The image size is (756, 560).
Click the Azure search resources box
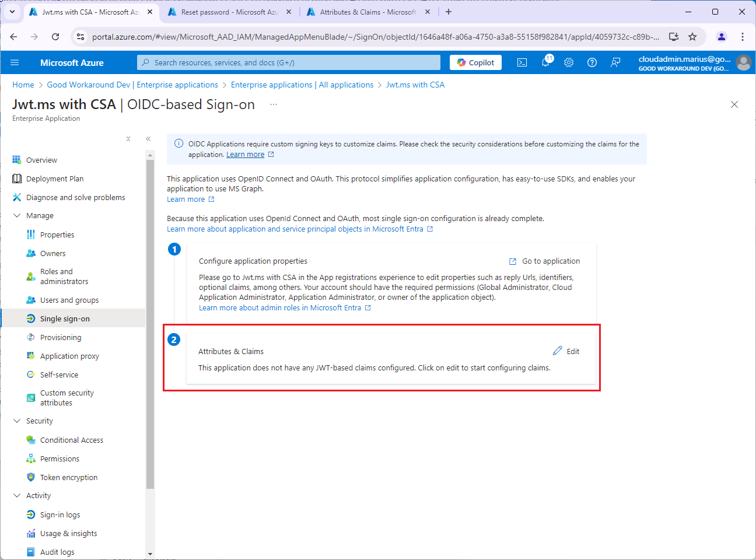(289, 62)
